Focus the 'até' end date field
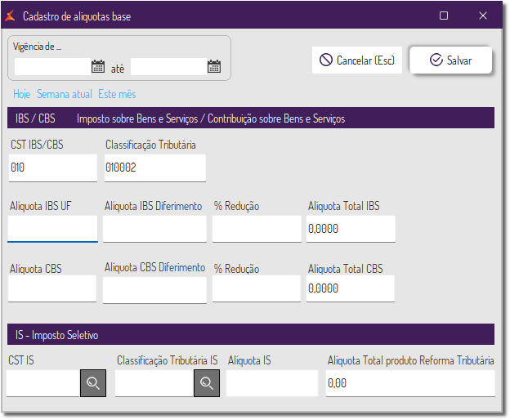This screenshot has height=420, width=510. tap(168, 67)
